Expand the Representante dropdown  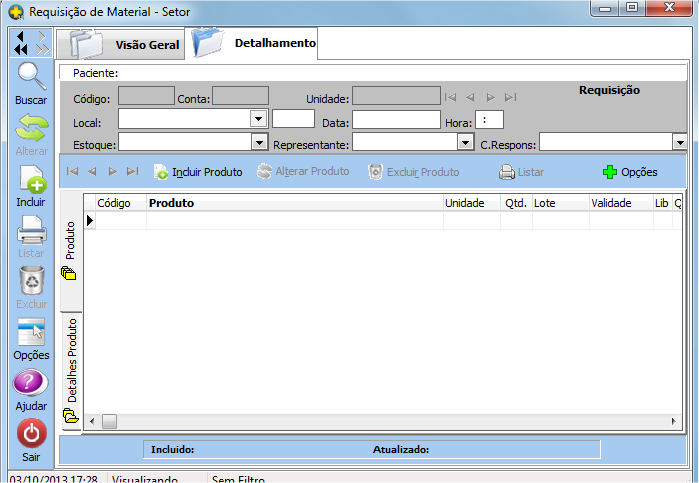(465, 143)
